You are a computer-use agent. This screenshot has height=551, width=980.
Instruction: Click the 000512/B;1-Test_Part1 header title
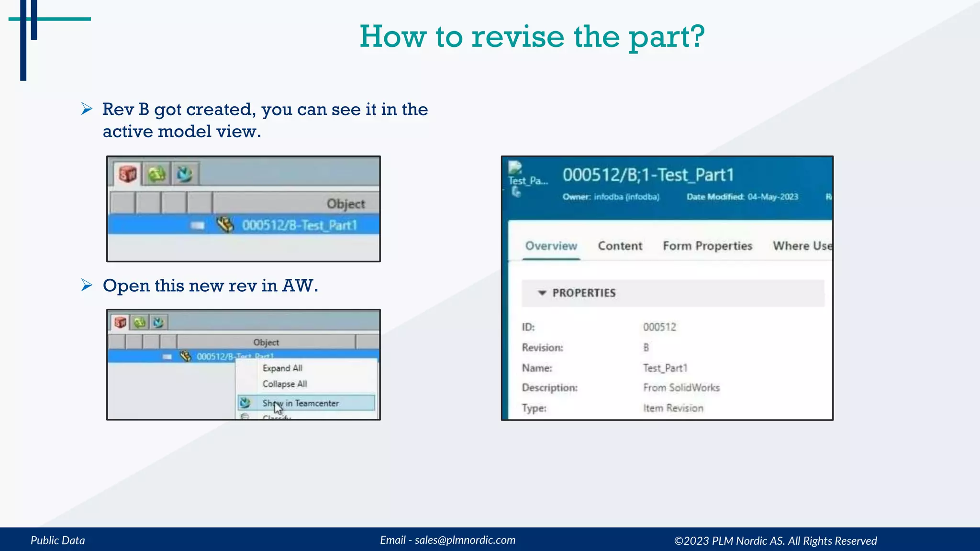tap(648, 175)
